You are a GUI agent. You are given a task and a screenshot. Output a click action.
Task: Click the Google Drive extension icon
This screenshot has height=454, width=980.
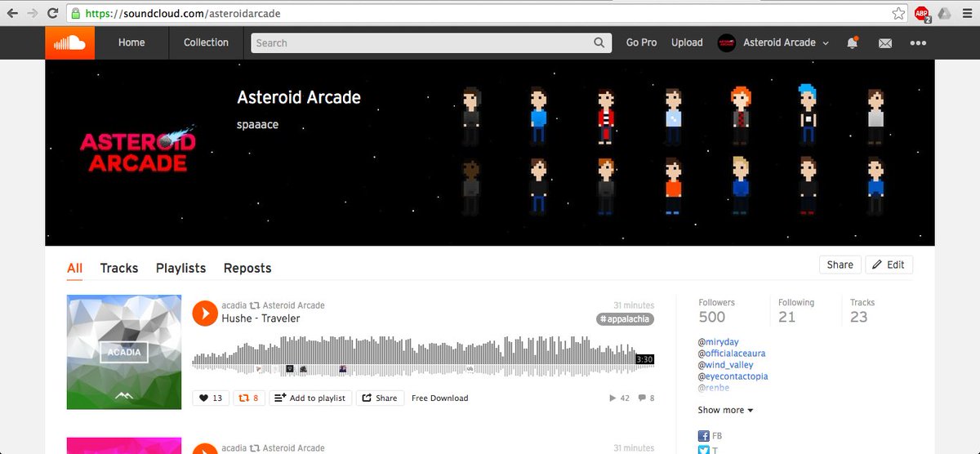(x=944, y=13)
